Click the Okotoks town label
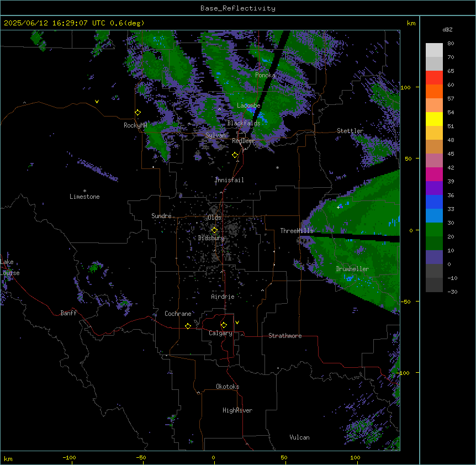Screen dimensions: 476x465 (228, 387)
